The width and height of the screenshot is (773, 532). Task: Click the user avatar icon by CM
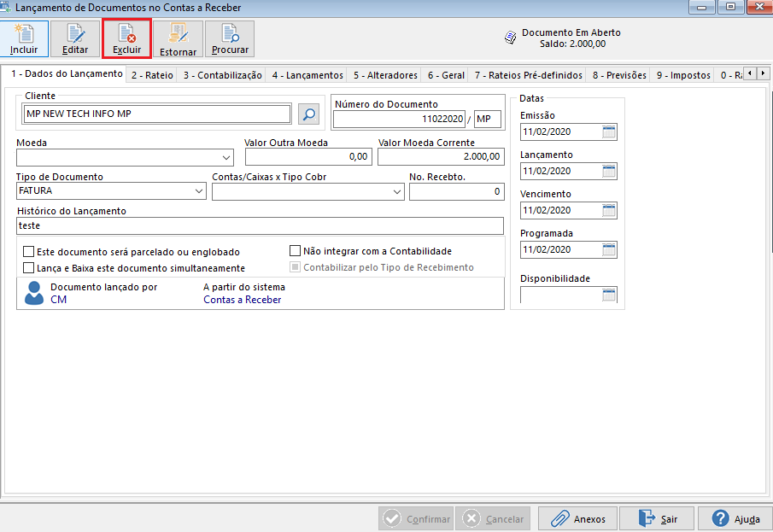click(34, 293)
